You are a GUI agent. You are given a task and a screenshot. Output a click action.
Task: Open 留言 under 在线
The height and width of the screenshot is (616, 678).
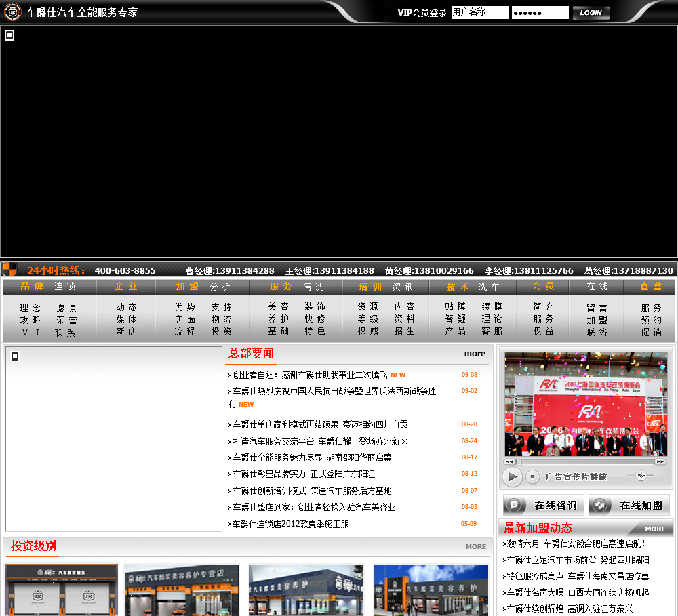[597, 308]
